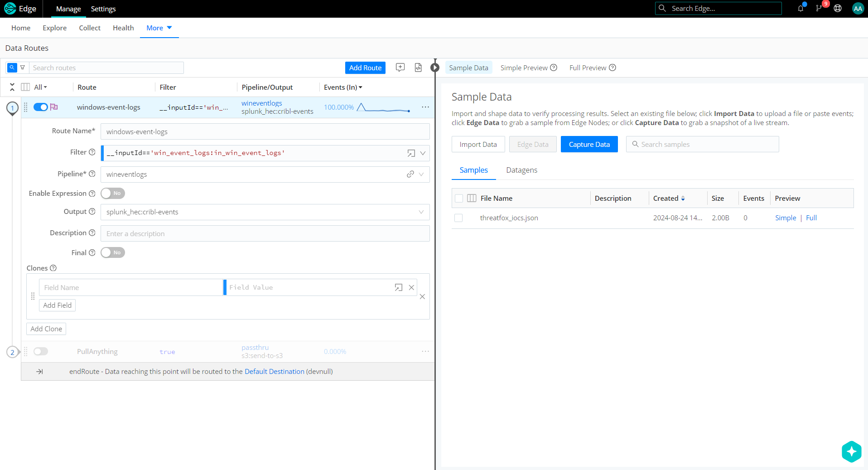Open the Default Destination link
Viewport: 868px width, 470px height.
pos(274,372)
